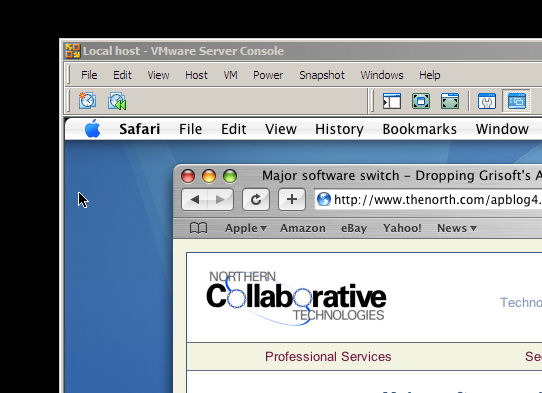
Task: Expand the News bookmarks dropdown
Action: click(x=457, y=228)
